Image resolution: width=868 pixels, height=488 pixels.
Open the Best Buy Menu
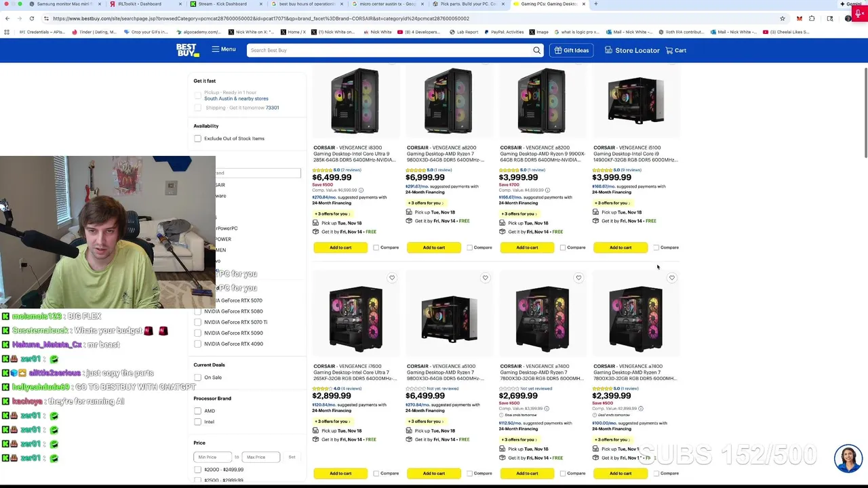(224, 49)
